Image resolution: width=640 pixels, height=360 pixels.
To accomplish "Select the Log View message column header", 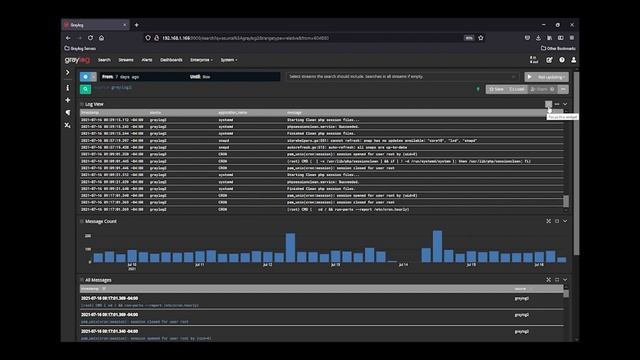I will coord(294,112).
